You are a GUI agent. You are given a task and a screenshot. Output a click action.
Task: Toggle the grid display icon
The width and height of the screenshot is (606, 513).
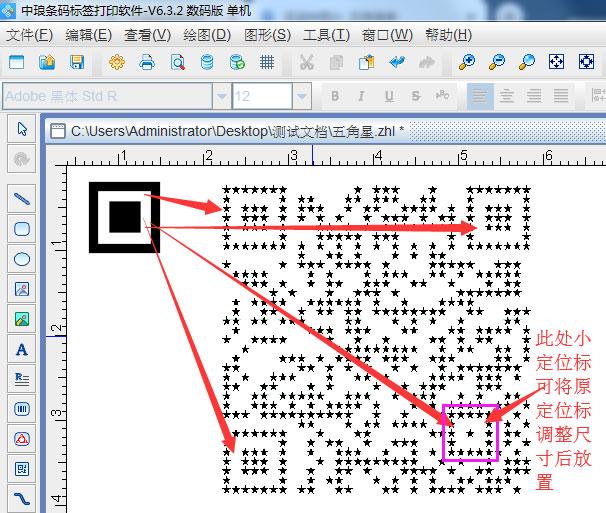click(x=267, y=62)
